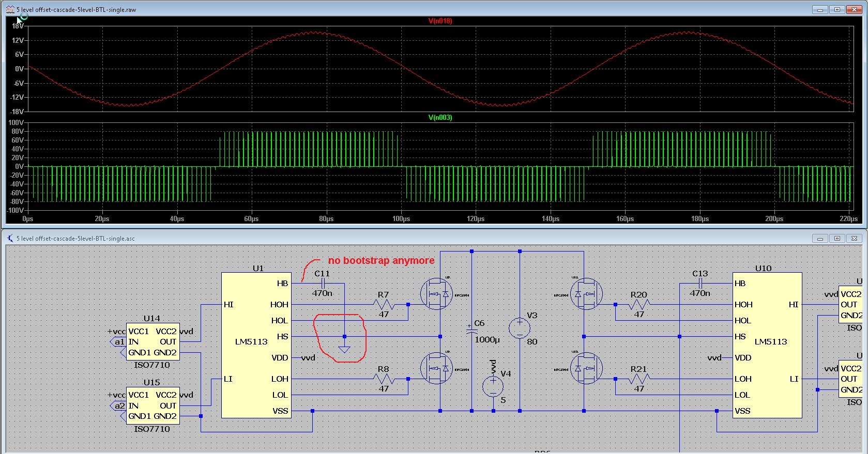Image resolution: width=868 pixels, height=454 pixels.
Task: Click the 470n label under C11
Action: [x=322, y=293]
